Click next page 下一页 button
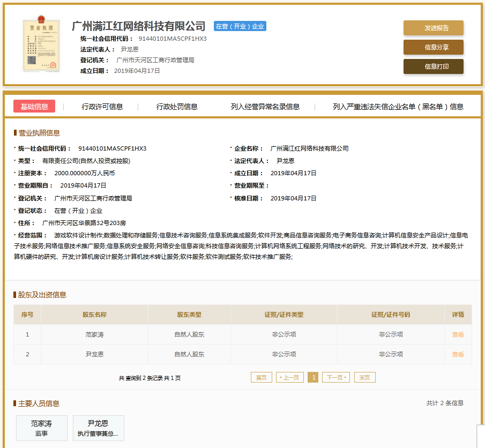485x448 pixels. [x=335, y=377]
